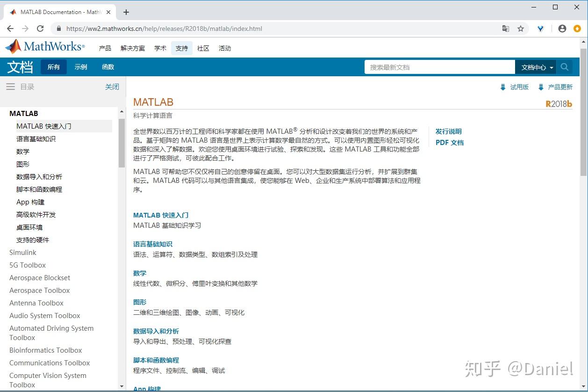Expand Simulink in the sidebar tree
Screen dimensions: 588x392
click(x=22, y=252)
